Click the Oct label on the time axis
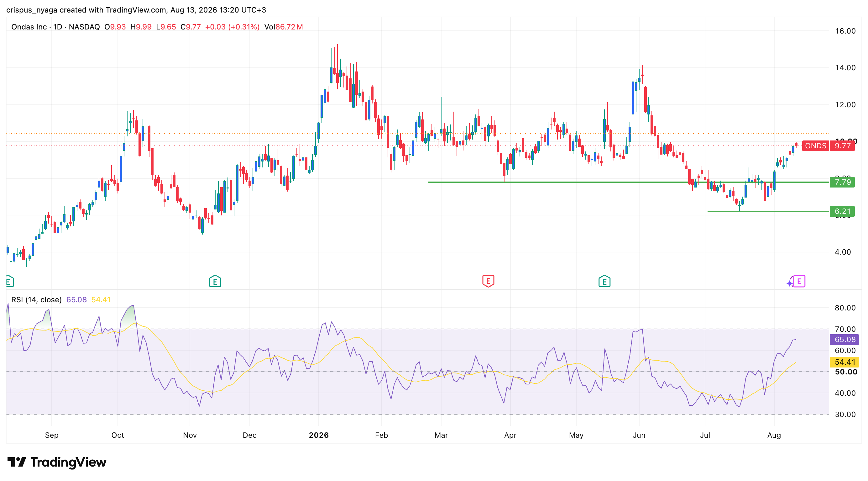Image resolution: width=868 pixels, height=481 pixels. coord(118,435)
